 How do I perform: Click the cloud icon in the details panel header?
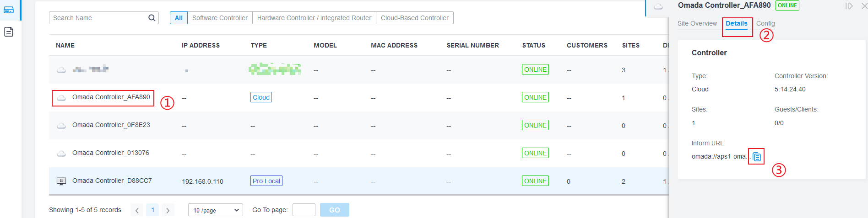[x=658, y=6]
